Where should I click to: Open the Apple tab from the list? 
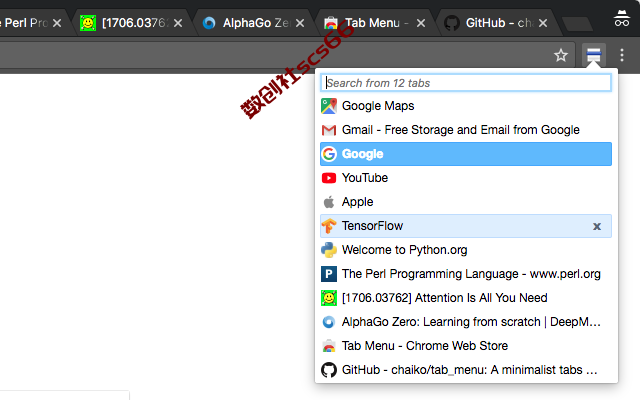click(x=466, y=202)
